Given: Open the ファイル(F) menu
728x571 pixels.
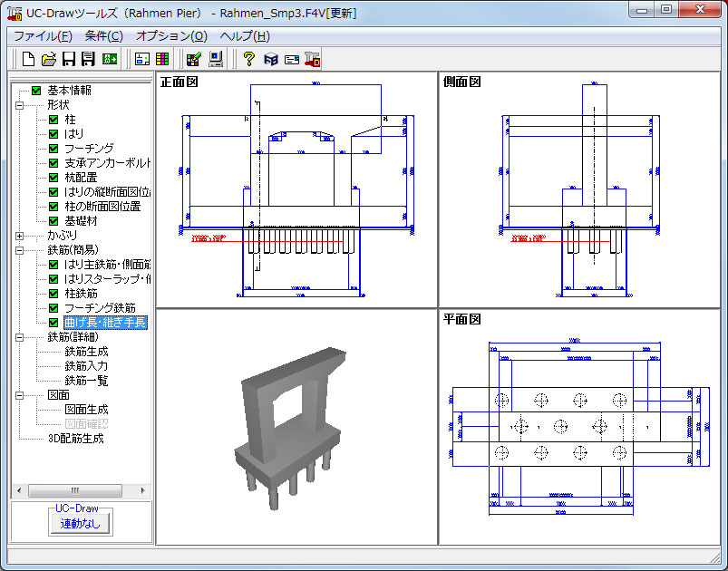Looking at the screenshot, I should click(43, 36).
